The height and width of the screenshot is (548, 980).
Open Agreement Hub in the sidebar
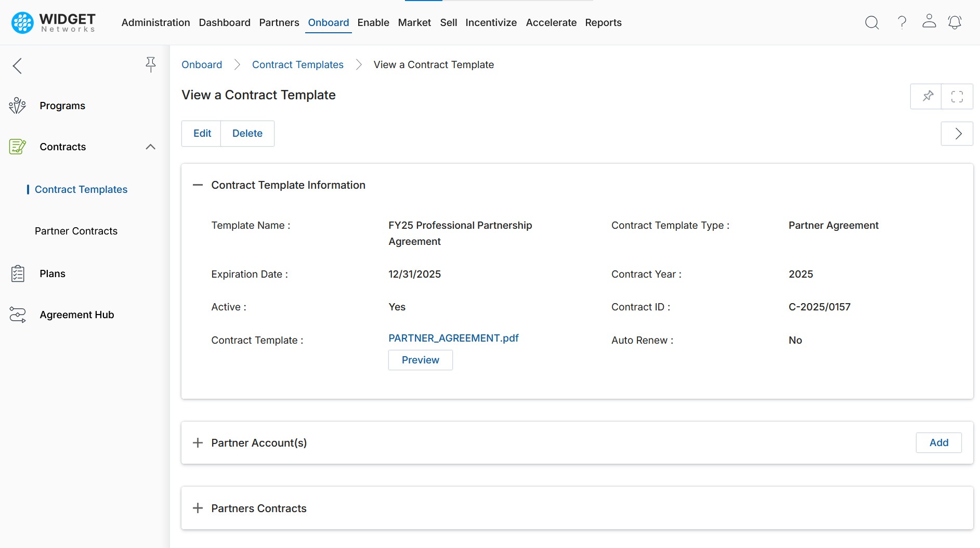click(76, 315)
